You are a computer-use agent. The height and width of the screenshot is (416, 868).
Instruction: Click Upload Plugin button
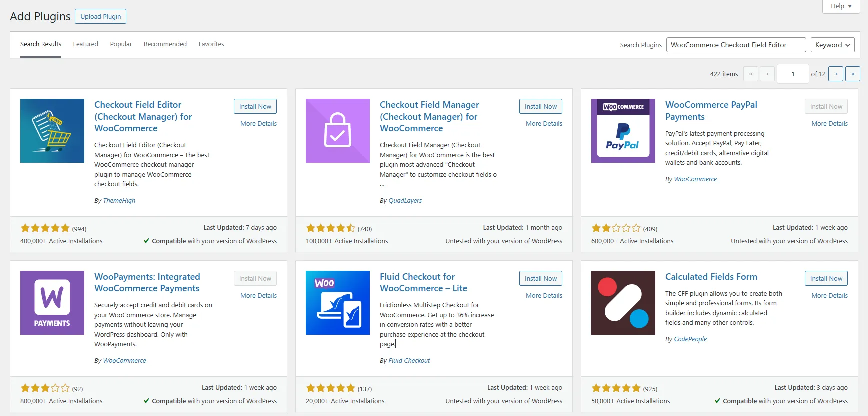[101, 16]
